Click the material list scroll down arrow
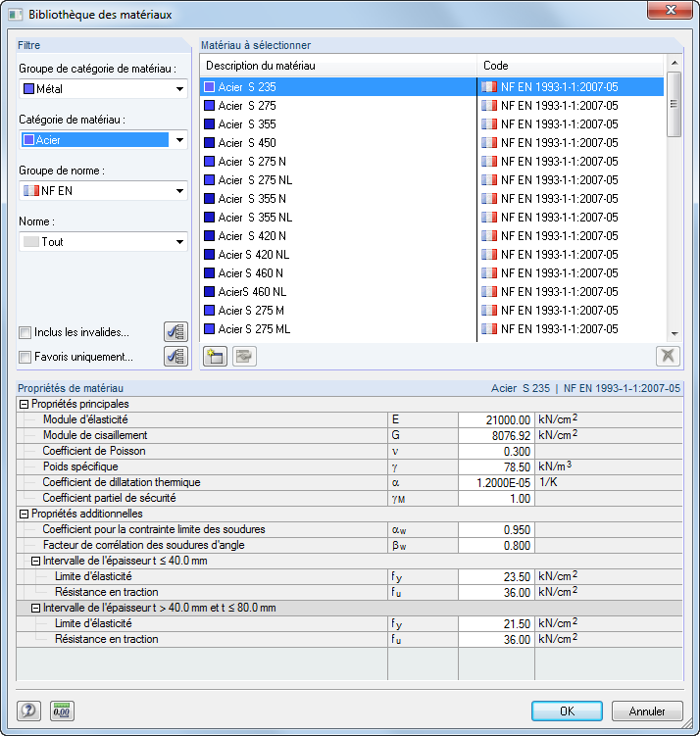 pos(675,334)
